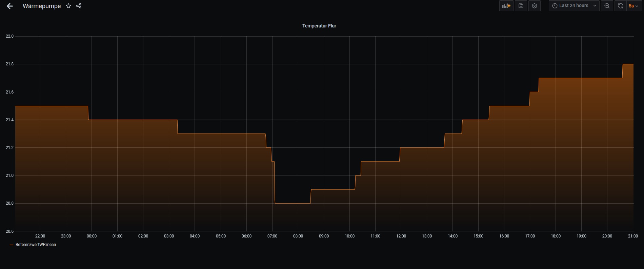Viewport: 644px width, 269px height.
Task: Click the 00:00 x-axis label
Action: pos(92,236)
